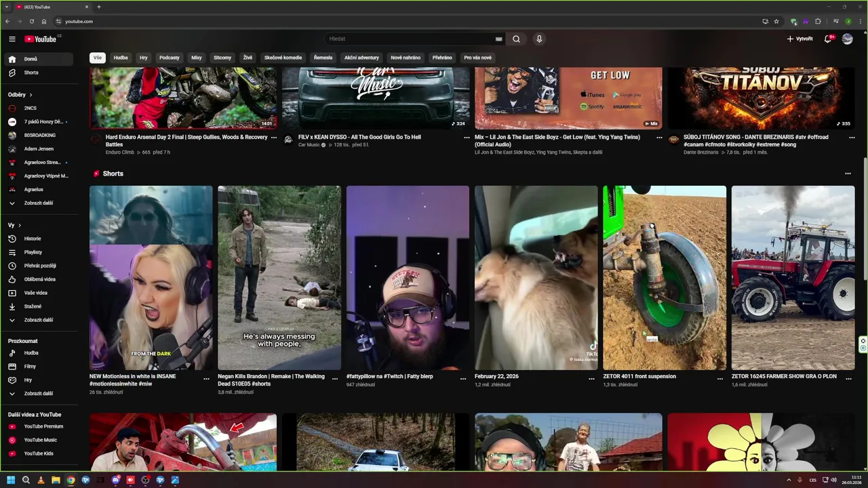The image size is (868, 488).
Task: Open Chrome extensions puzzle icon
Action: coord(818,21)
